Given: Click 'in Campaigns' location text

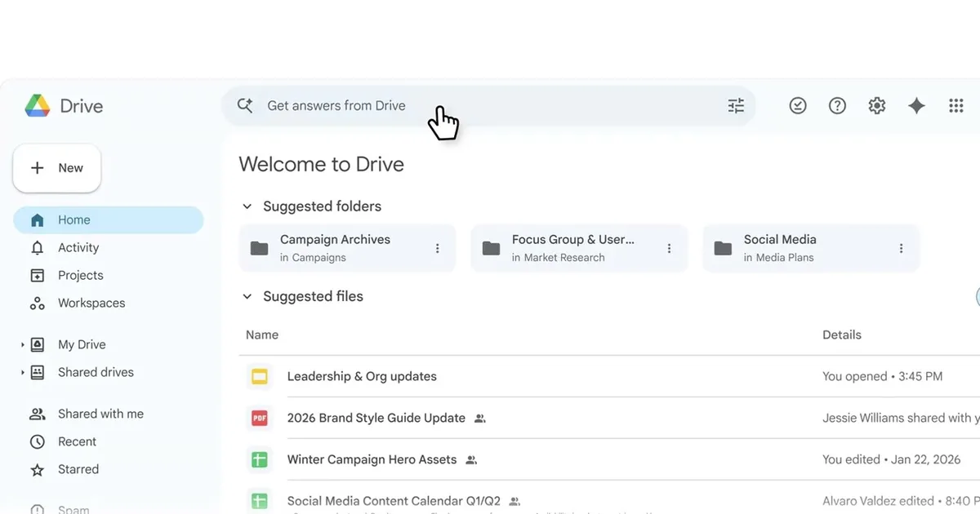Looking at the screenshot, I should (313, 258).
